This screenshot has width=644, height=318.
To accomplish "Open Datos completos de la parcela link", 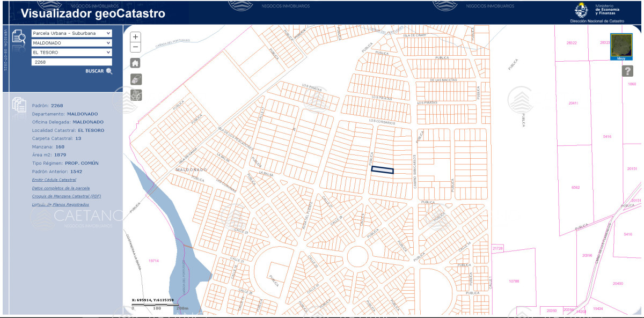I will 61,188.
